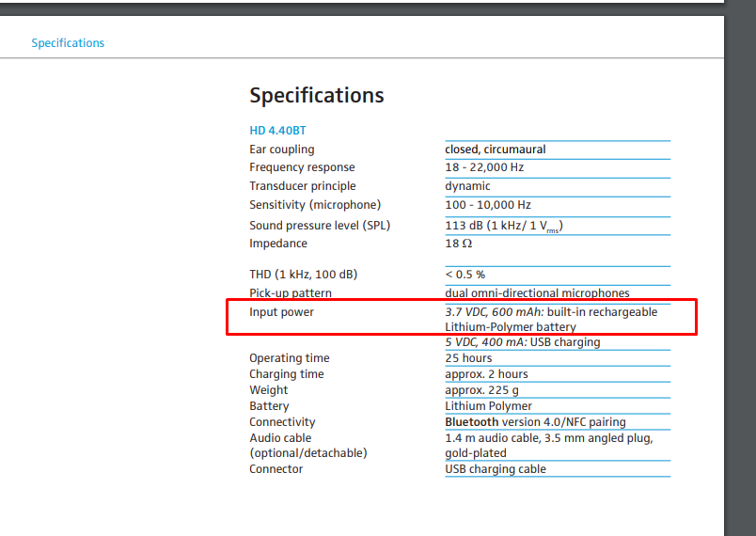Click the value 113 dB (1 kHz/ 1 Vrms)
The height and width of the screenshot is (536, 756).
click(x=504, y=226)
